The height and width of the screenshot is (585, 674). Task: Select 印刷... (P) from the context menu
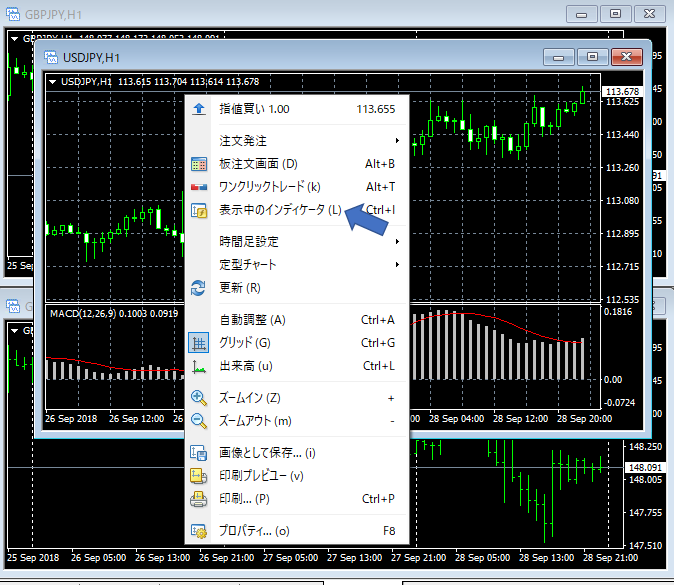coord(244,499)
